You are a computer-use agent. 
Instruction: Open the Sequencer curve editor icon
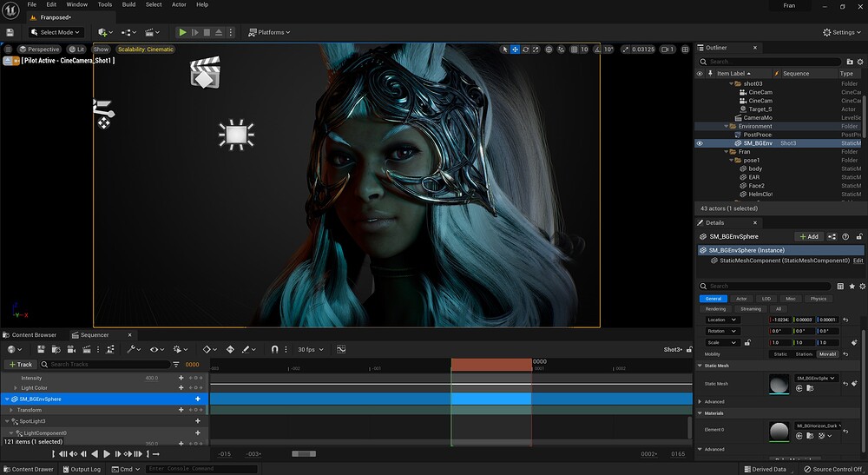pos(341,349)
